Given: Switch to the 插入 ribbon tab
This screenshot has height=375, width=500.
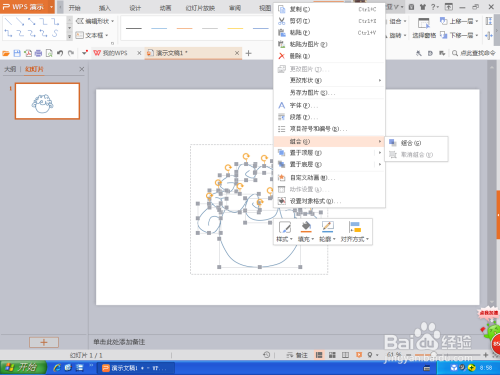Looking at the screenshot, I should pos(105,8).
